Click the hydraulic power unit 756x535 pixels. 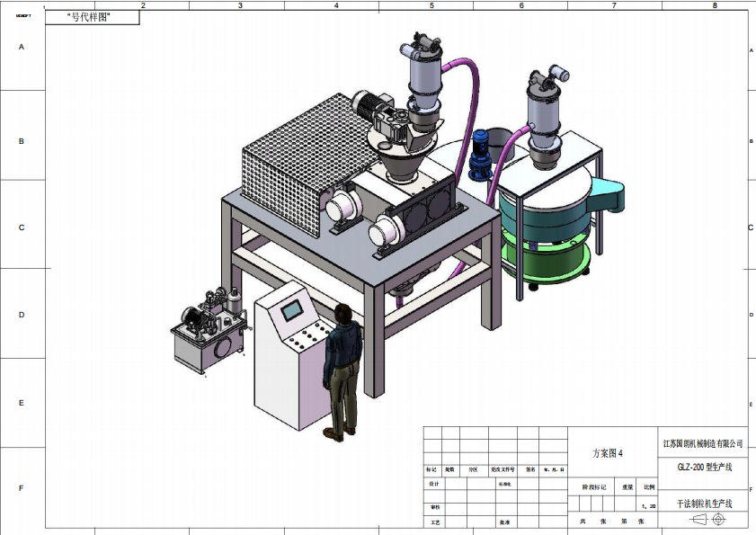point(209,332)
